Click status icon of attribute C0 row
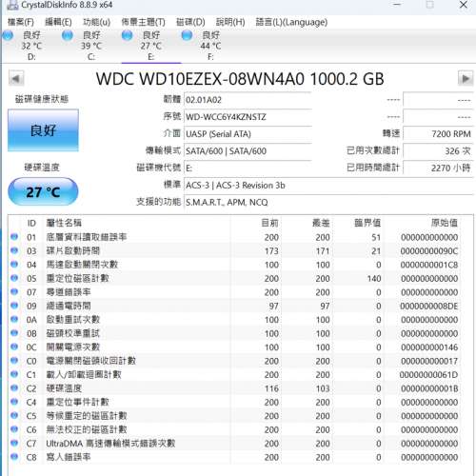The width and height of the screenshot is (476, 476). (14, 361)
